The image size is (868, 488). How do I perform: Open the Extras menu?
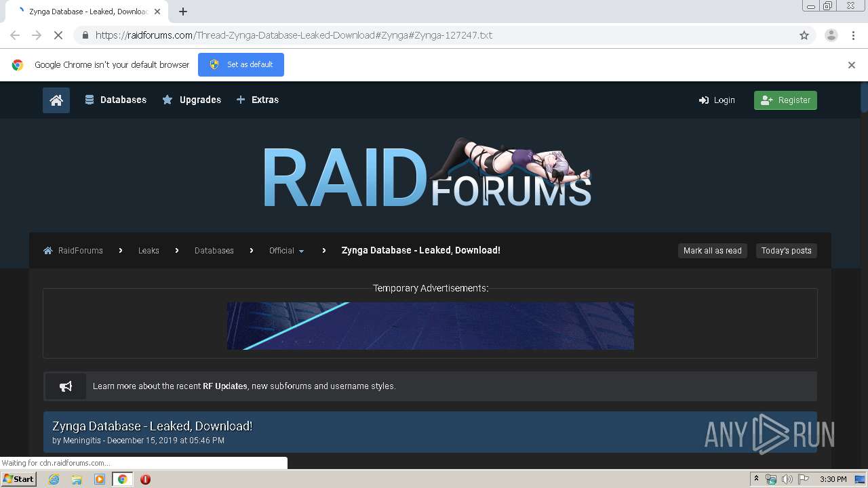258,100
